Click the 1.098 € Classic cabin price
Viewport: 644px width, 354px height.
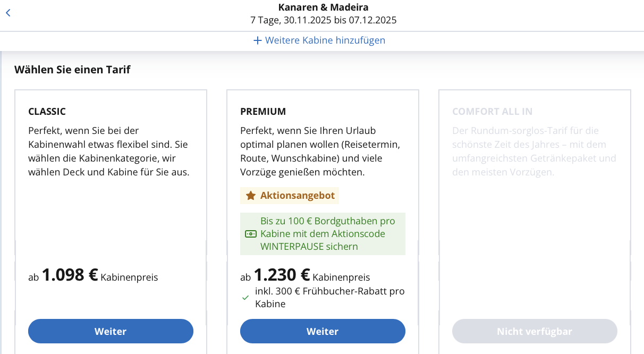point(70,275)
